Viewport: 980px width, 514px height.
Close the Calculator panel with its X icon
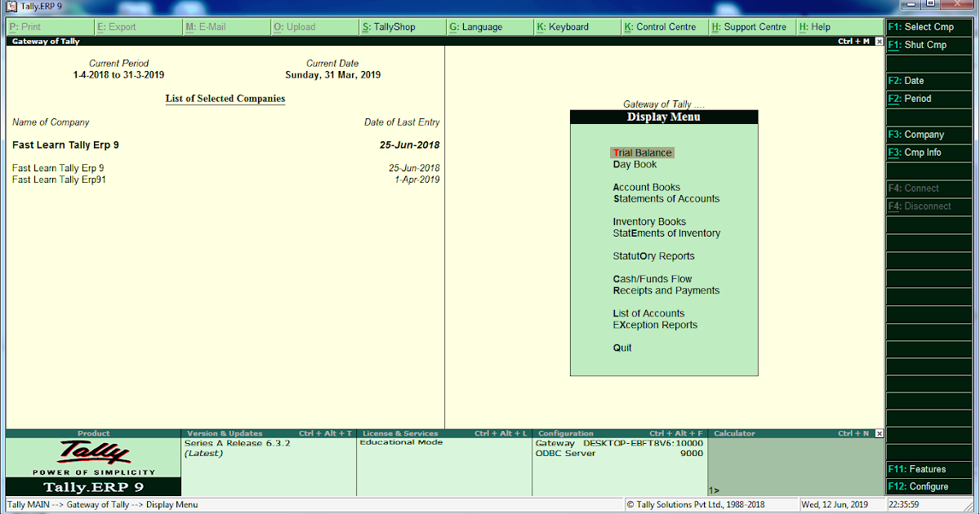(x=878, y=433)
